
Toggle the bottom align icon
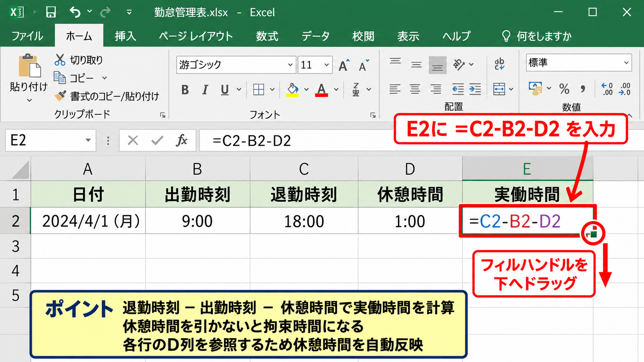(438, 65)
